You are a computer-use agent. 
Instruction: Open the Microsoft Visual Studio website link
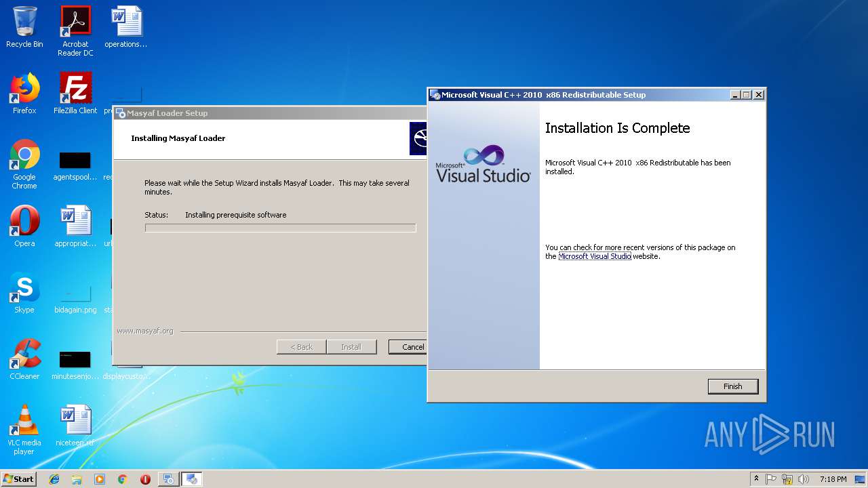point(595,257)
